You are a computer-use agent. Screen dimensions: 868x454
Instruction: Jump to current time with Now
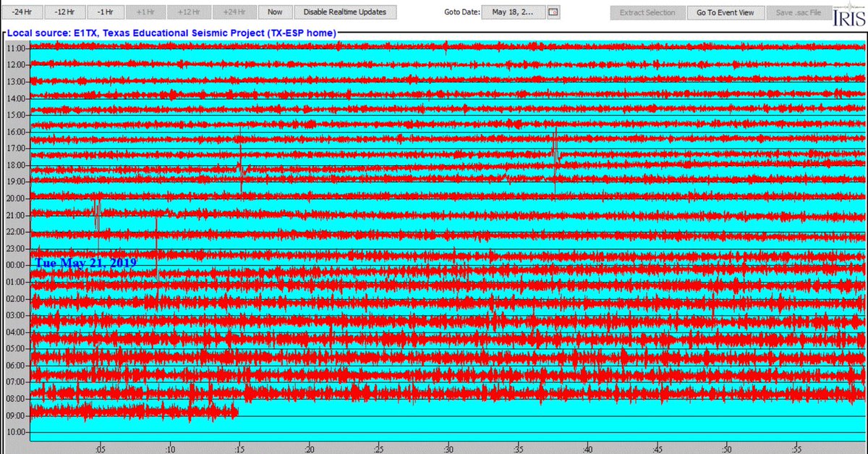click(x=275, y=12)
